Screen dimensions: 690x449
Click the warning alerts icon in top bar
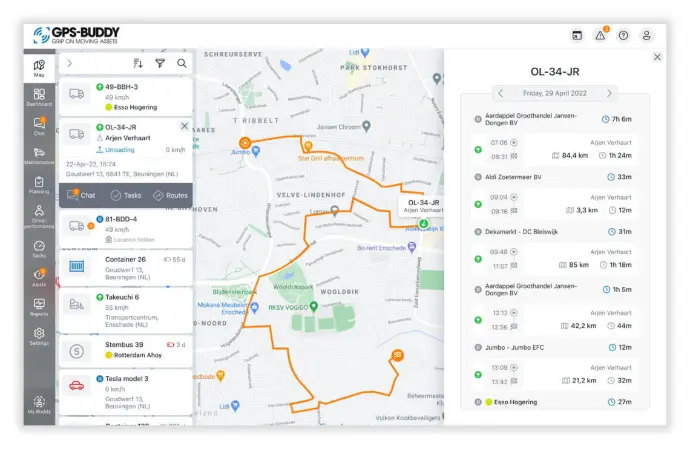point(600,35)
